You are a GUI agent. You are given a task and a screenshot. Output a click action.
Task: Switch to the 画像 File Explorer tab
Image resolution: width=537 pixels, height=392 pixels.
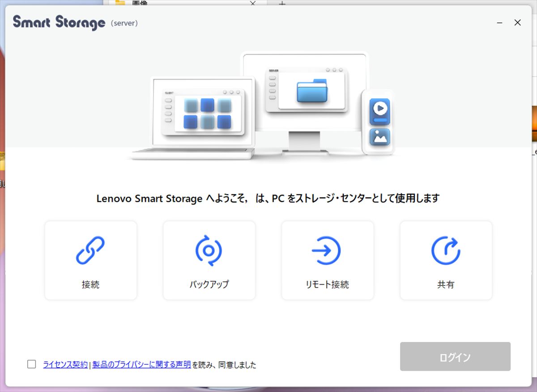tap(140, 3)
